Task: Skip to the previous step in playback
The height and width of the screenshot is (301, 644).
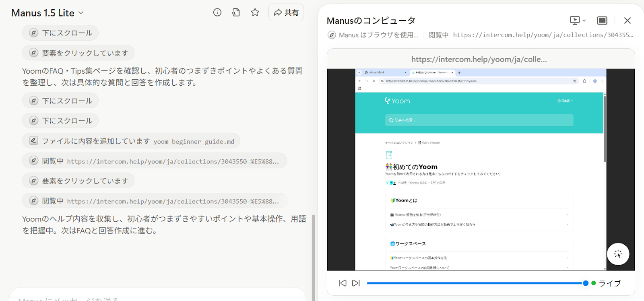Action: pos(343,283)
